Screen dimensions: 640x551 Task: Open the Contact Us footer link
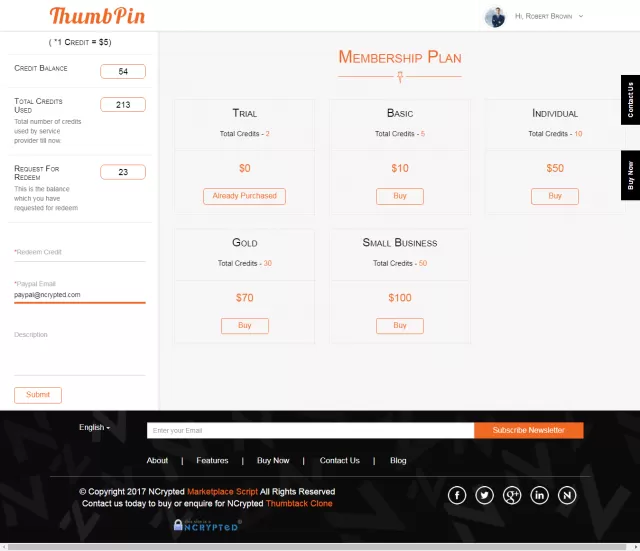click(x=340, y=460)
